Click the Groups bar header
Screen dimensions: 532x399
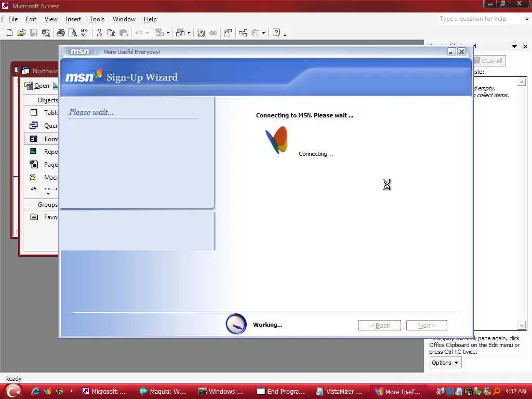click(x=41, y=205)
